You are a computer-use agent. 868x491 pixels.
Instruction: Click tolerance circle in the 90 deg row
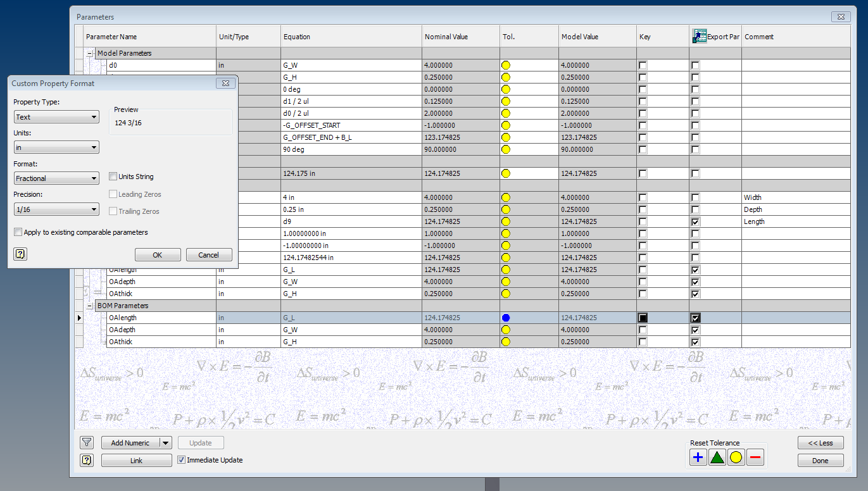(505, 149)
